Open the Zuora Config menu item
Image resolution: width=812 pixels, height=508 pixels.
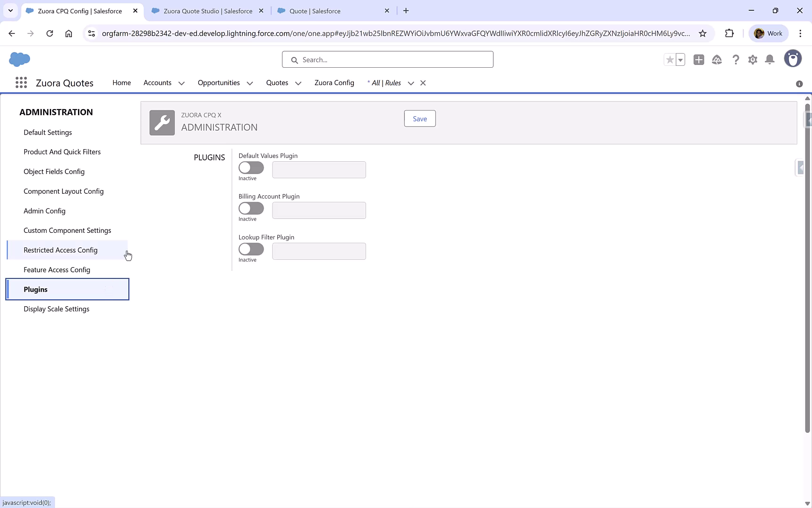tap(334, 82)
